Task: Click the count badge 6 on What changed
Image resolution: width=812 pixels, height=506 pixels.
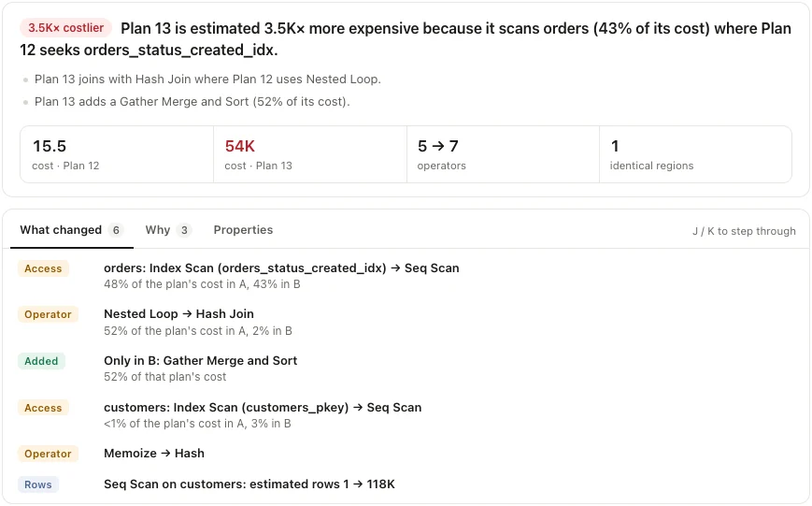Action: pos(116,230)
